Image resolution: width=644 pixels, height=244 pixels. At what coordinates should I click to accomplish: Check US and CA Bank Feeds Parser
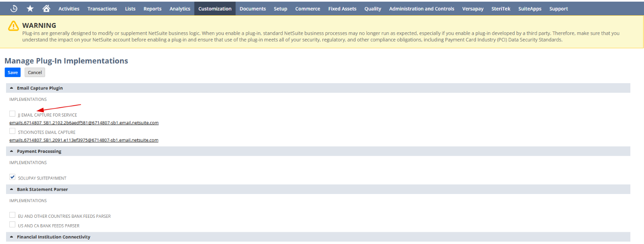[12, 225]
